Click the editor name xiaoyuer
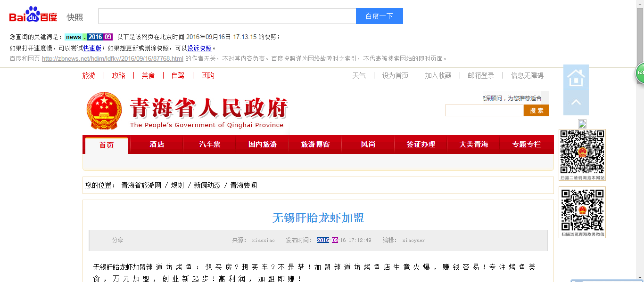Viewport: 644px width, 282px height. 413,241
